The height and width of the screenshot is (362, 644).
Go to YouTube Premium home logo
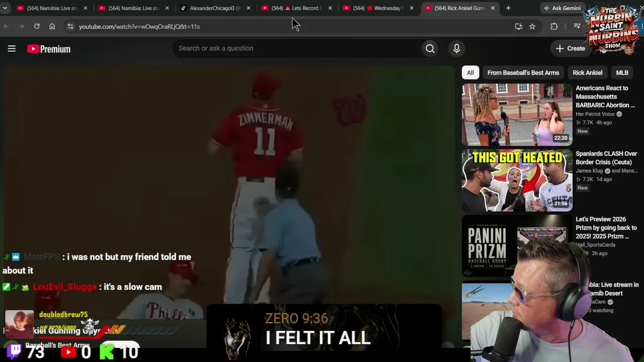pos(49,49)
